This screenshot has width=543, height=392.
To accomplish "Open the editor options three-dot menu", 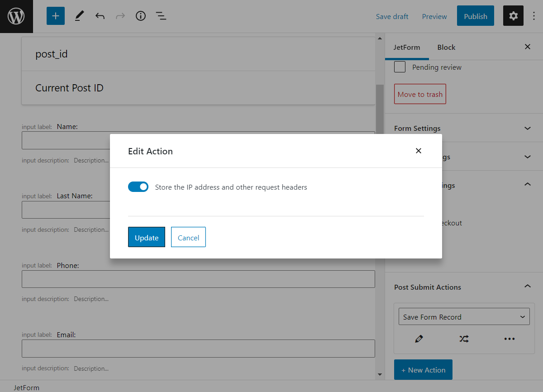I will pyautogui.click(x=534, y=16).
